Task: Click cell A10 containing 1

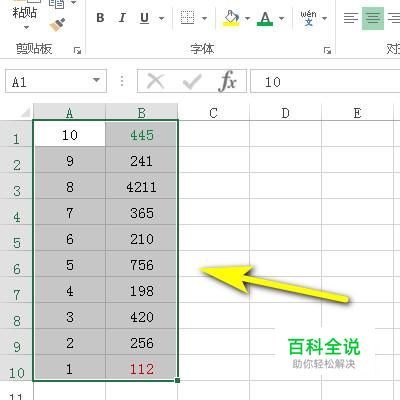Action: (x=70, y=368)
